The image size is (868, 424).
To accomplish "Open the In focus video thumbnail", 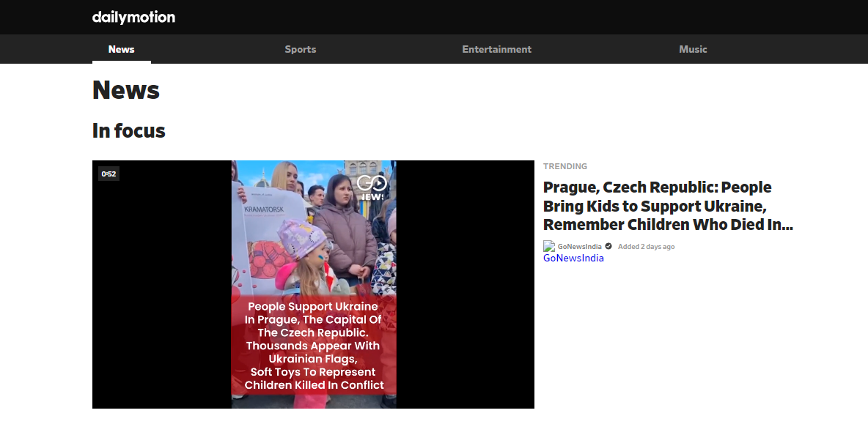I will point(313,284).
